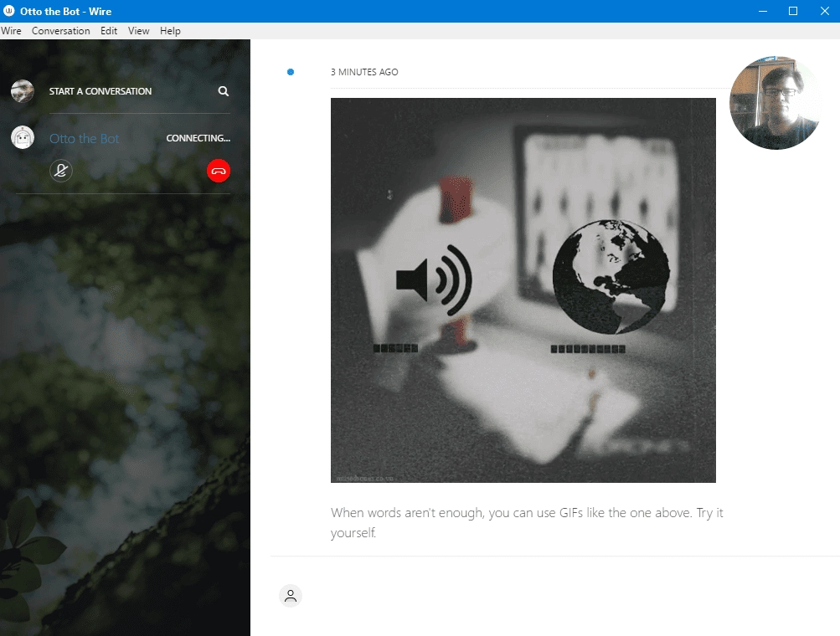Click the GIF tip message text

[527, 522]
